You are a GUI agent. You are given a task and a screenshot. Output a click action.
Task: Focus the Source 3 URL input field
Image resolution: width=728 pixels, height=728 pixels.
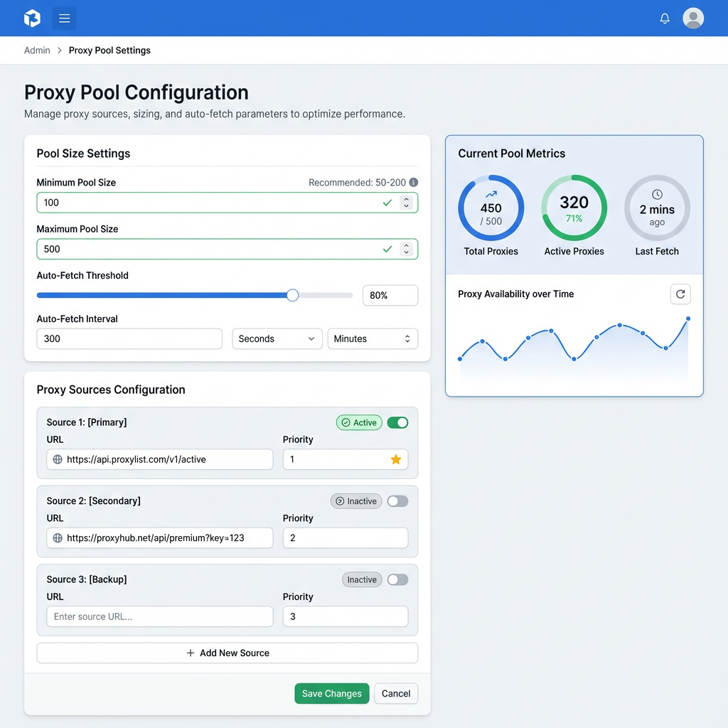tap(160, 616)
